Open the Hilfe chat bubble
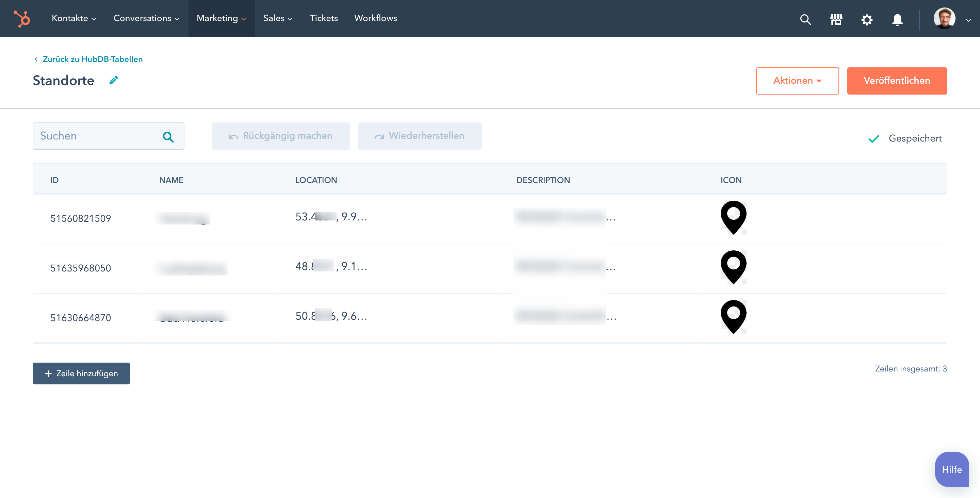 click(x=952, y=469)
